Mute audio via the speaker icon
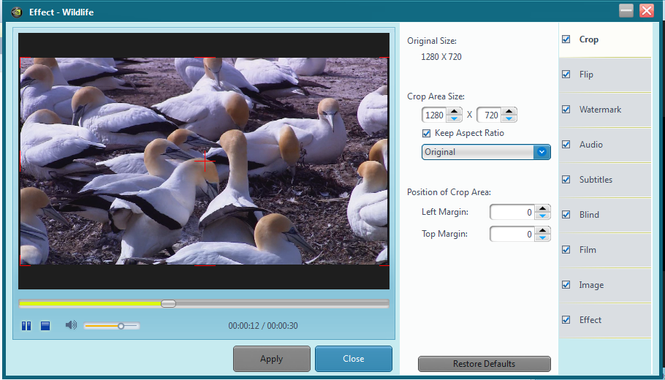This screenshot has height=380, width=665. (71, 325)
